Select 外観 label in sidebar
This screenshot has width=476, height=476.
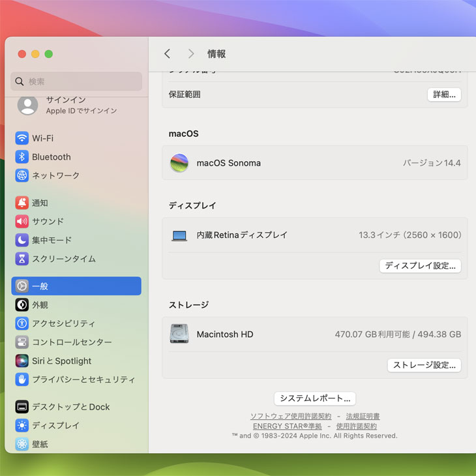click(x=40, y=305)
